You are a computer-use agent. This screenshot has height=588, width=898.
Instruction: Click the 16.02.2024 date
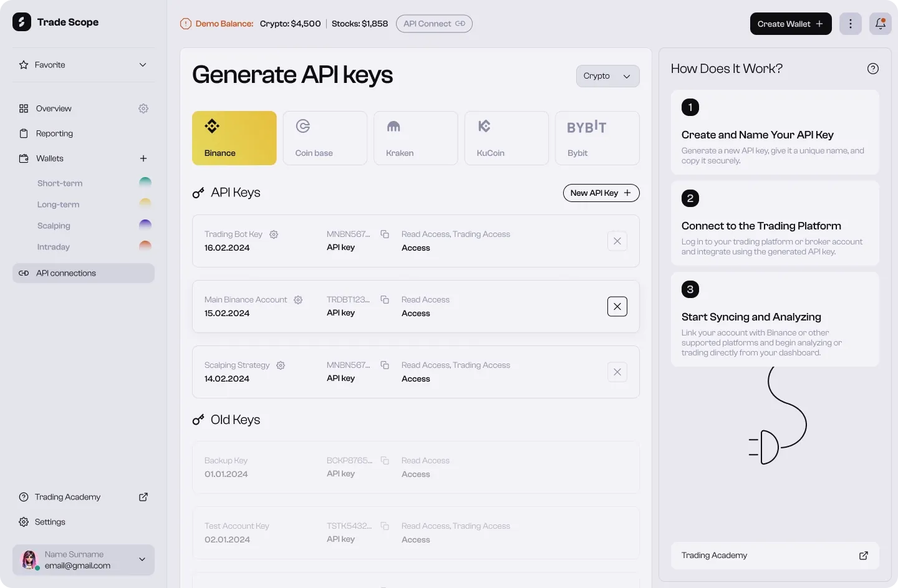pyautogui.click(x=227, y=248)
